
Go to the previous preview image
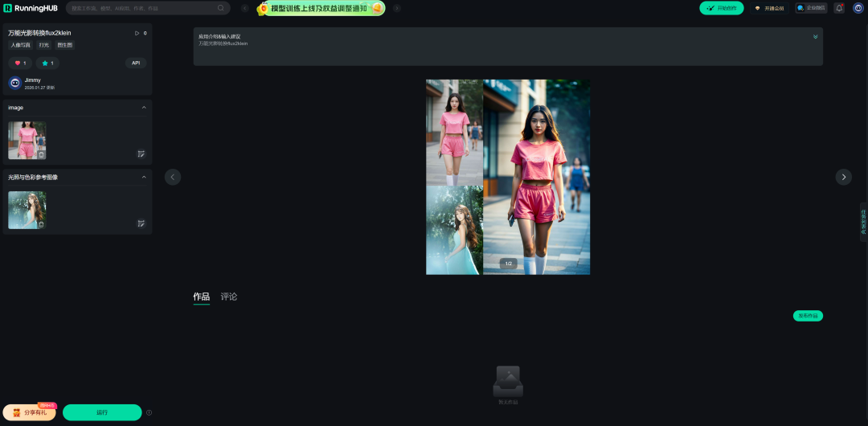pyautogui.click(x=173, y=178)
